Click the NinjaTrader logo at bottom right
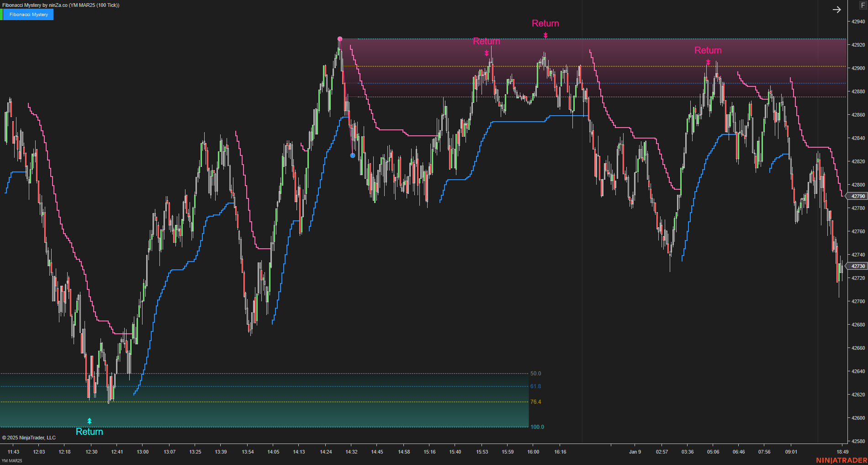 (x=842, y=460)
